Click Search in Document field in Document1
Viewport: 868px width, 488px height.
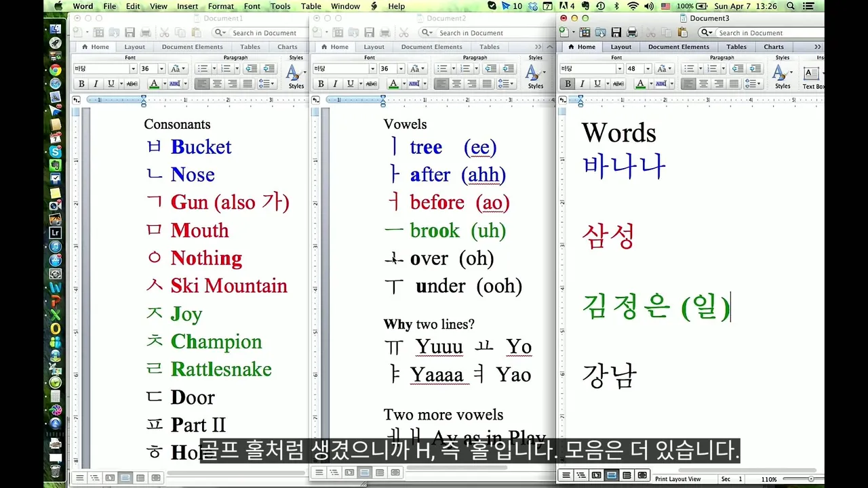(x=260, y=33)
